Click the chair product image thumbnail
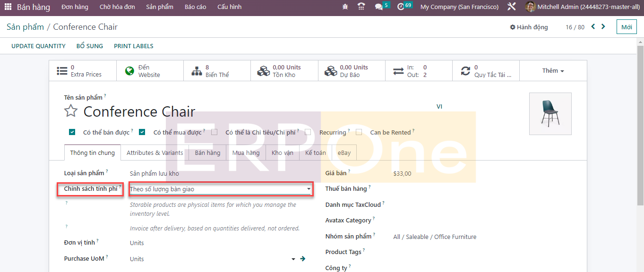Screen dimensions: 644x272 (x=550, y=114)
